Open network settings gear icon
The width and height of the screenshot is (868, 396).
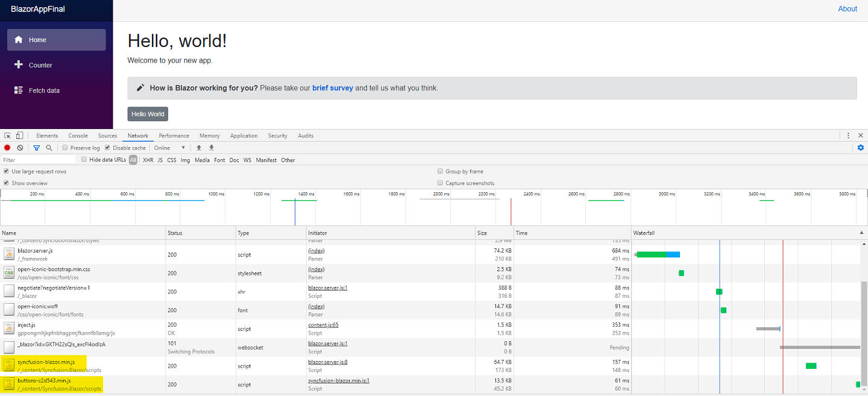[x=860, y=148]
